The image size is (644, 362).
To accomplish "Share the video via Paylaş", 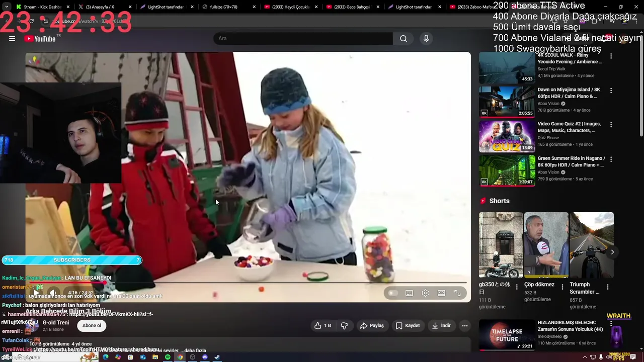I will [x=372, y=326].
